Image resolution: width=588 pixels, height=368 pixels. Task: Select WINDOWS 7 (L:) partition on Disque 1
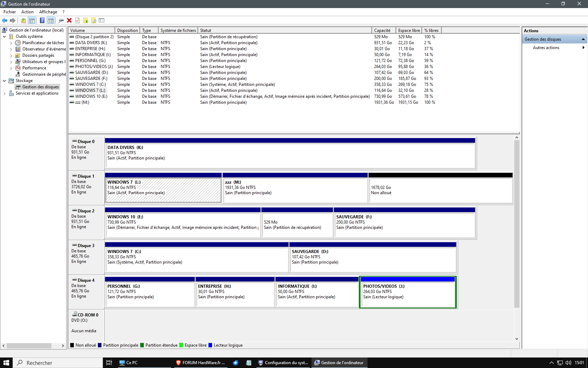pyautogui.click(x=163, y=188)
